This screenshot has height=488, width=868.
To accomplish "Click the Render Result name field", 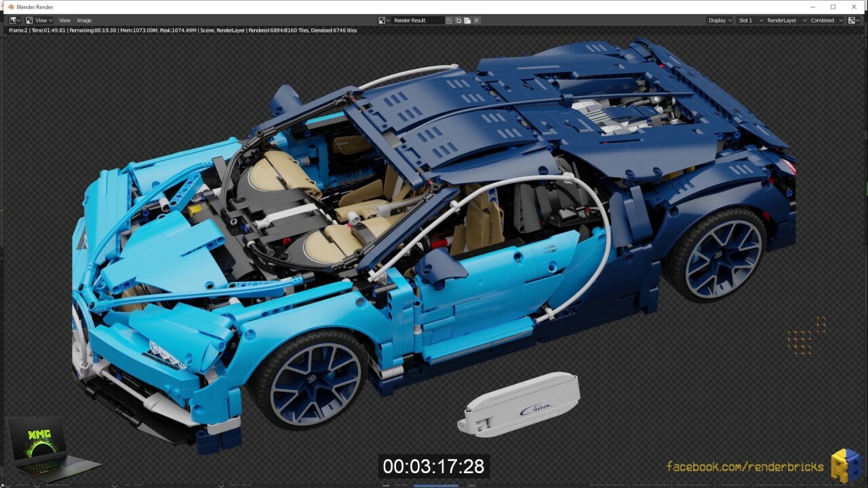I will coord(417,20).
